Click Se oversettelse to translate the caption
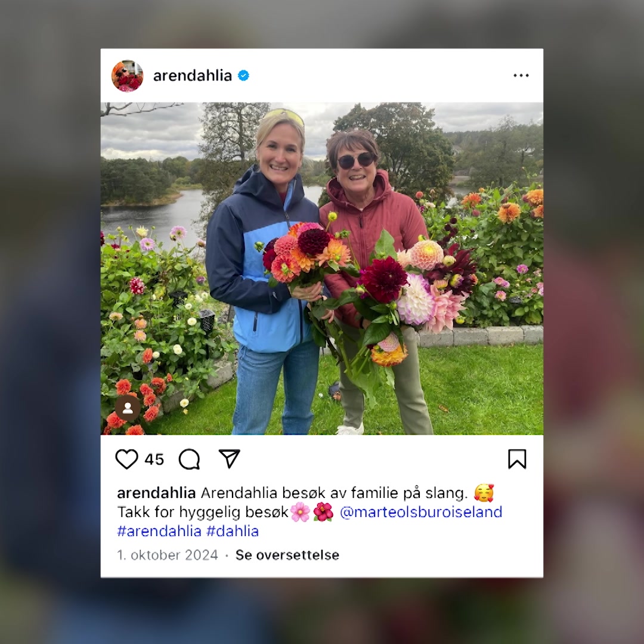644x644 pixels. pos(287,555)
